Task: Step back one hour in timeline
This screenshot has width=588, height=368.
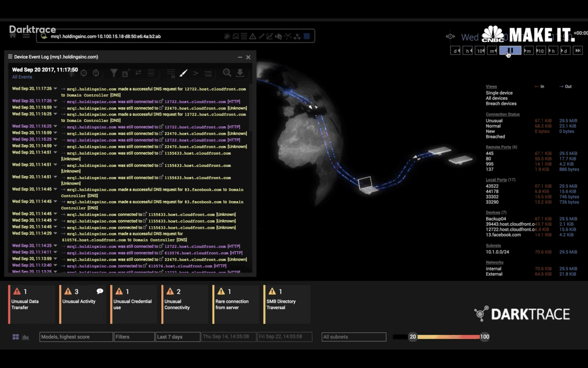Action: (x=467, y=51)
